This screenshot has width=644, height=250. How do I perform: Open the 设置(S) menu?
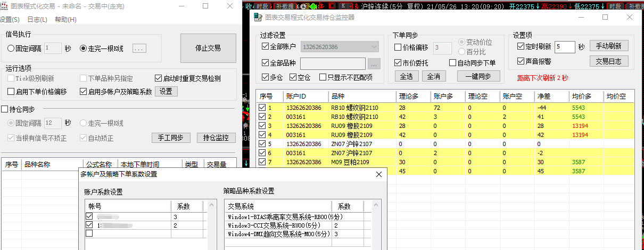click(9, 19)
